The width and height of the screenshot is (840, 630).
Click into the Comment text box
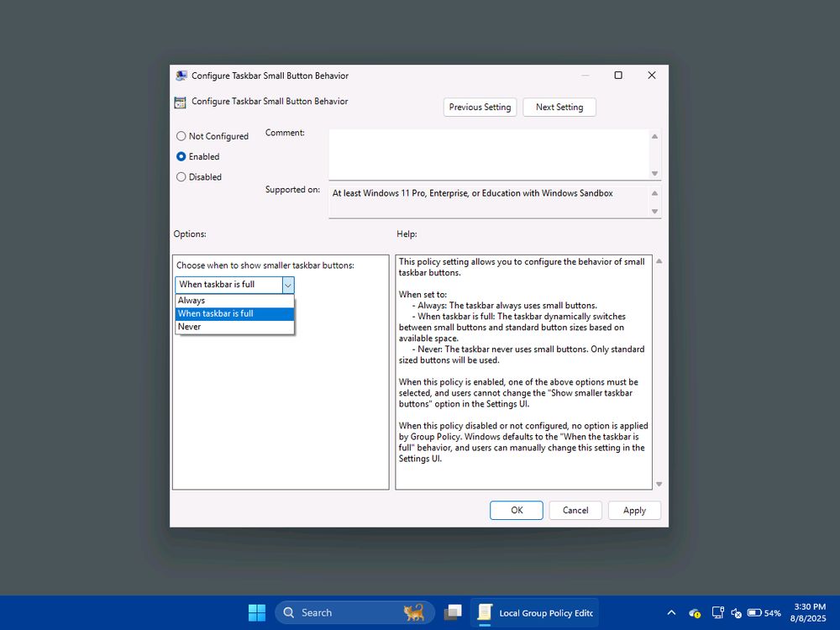pos(489,155)
